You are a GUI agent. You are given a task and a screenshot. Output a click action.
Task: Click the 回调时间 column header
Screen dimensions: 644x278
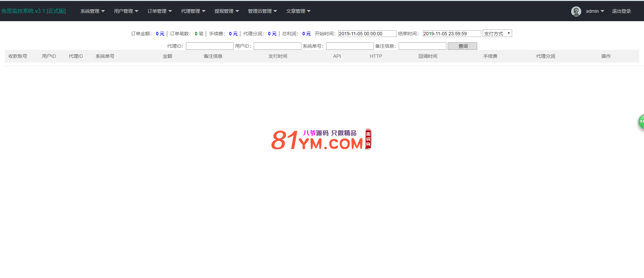[428, 56]
